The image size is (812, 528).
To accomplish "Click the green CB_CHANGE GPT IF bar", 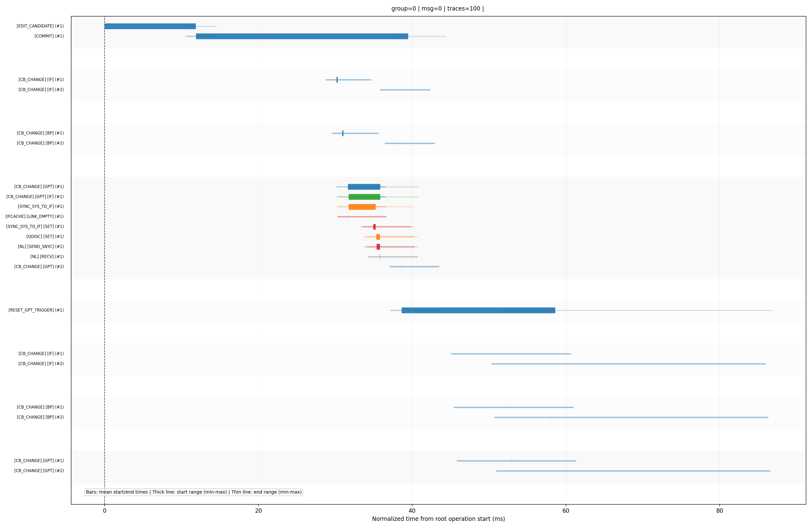I will pyautogui.click(x=364, y=197).
